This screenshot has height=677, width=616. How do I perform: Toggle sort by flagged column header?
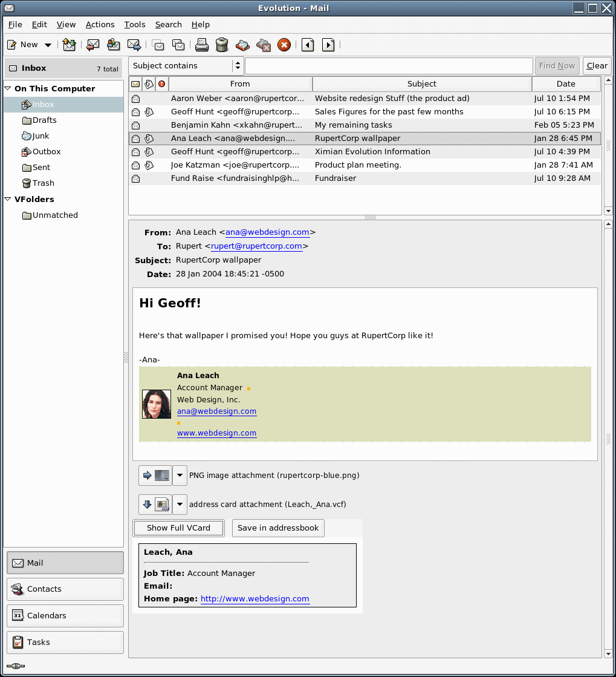coord(161,84)
